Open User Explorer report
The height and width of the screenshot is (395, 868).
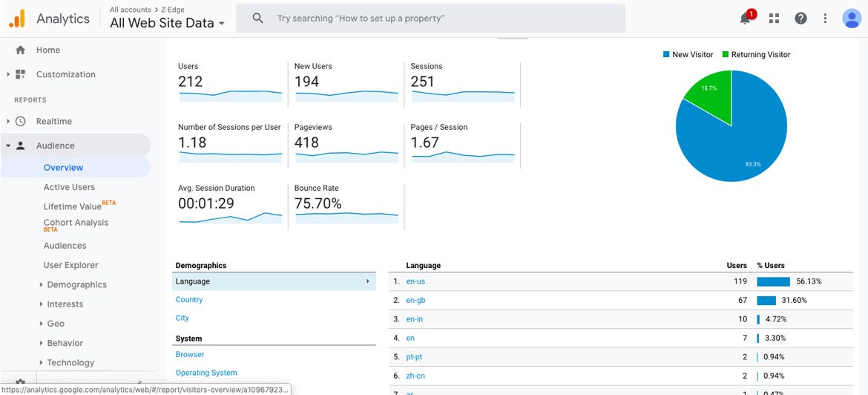coord(71,265)
